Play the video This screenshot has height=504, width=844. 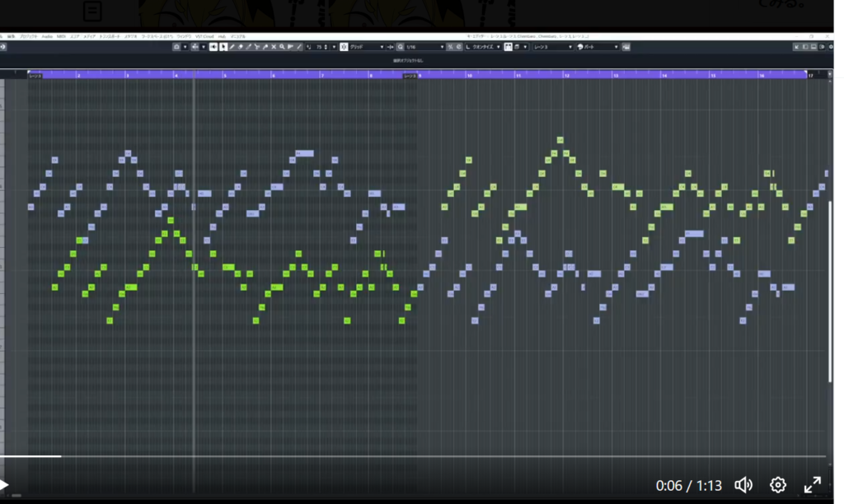(x=5, y=485)
